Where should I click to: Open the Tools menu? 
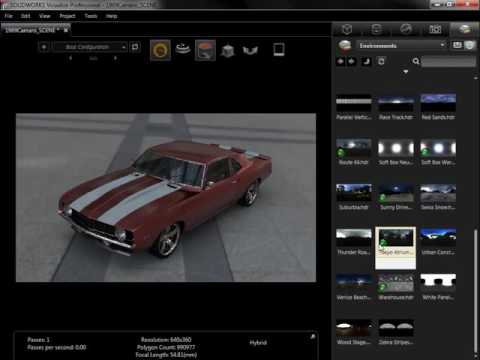coord(91,16)
